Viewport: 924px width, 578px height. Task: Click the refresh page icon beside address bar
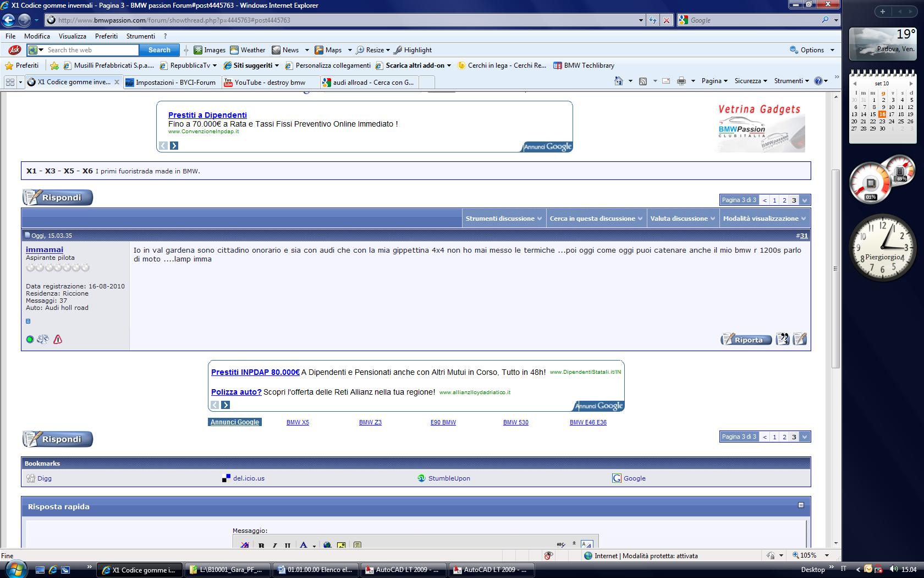(653, 20)
